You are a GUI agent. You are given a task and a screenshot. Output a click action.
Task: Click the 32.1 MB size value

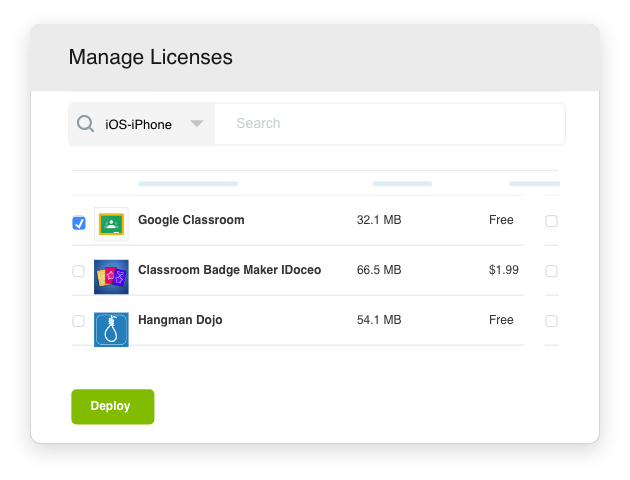pos(379,220)
